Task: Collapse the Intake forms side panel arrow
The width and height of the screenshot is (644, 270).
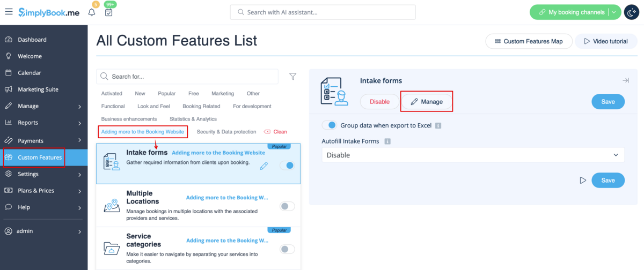Action: tap(625, 80)
